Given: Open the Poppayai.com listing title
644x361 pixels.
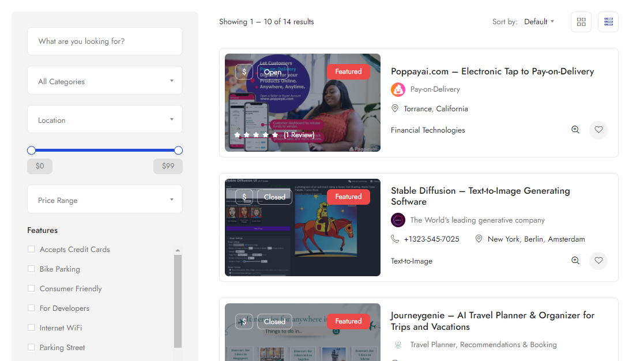Looking at the screenshot, I should 492,72.
